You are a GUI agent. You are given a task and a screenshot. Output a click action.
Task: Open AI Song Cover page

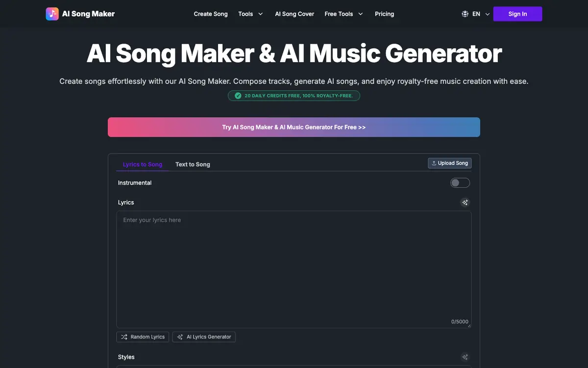click(294, 14)
